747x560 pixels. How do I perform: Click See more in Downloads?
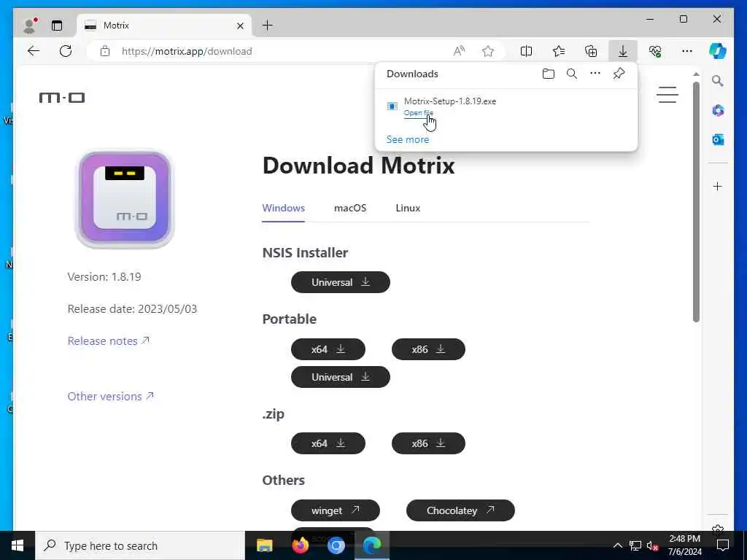point(407,139)
